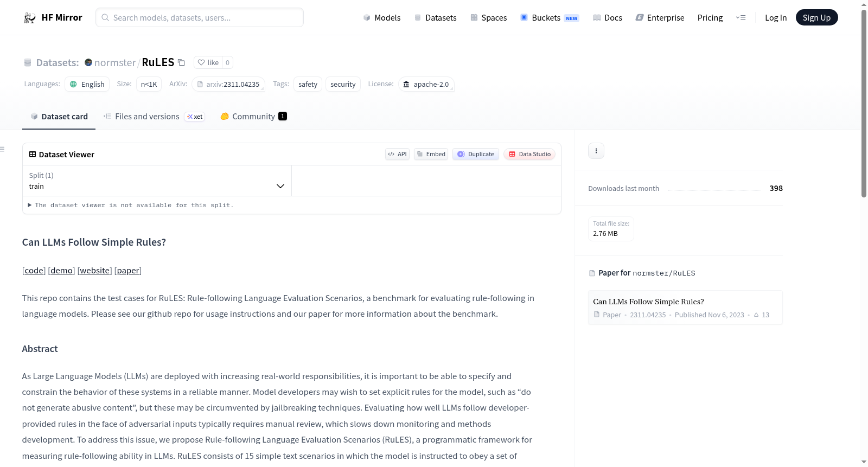
Task: Click the Duplicate button
Action: 476,154
